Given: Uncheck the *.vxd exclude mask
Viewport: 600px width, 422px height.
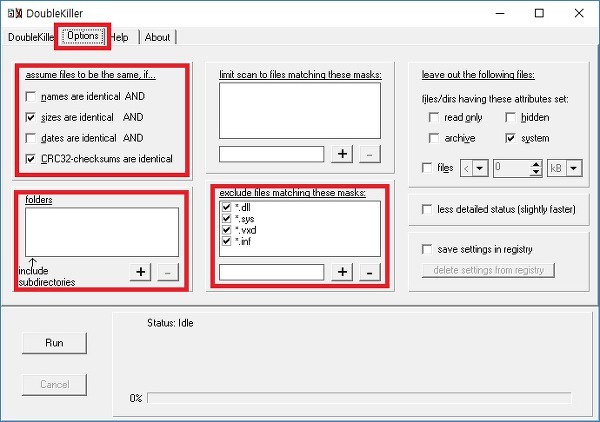Looking at the screenshot, I should [x=227, y=230].
